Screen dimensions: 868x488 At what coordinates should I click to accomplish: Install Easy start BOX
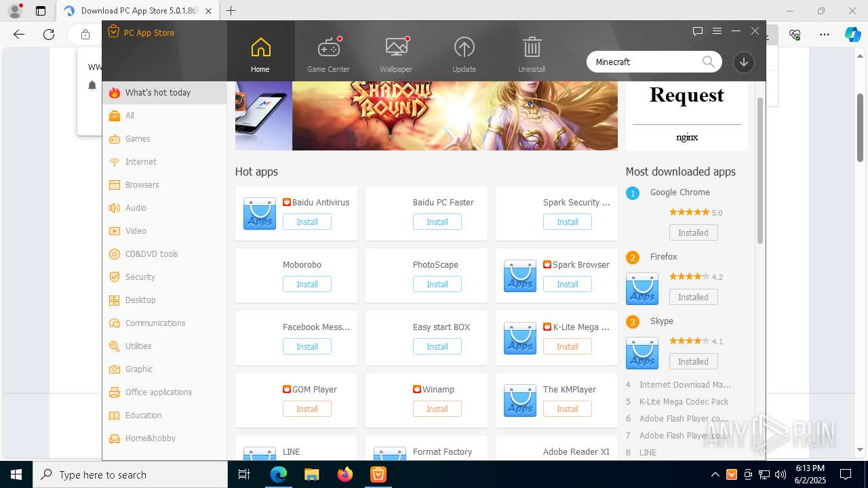click(x=437, y=347)
